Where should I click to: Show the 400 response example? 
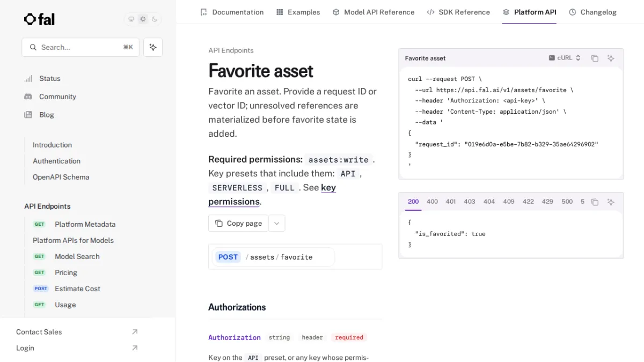click(432, 202)
